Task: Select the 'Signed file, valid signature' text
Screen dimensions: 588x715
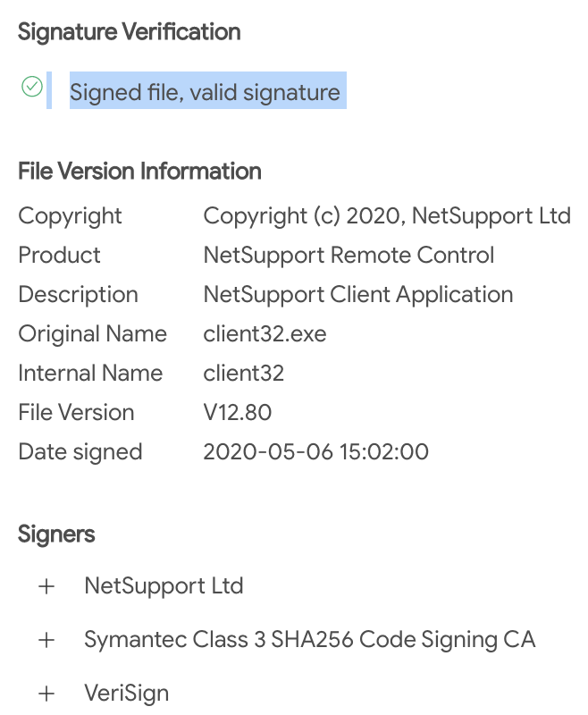Action: point(205,92)
